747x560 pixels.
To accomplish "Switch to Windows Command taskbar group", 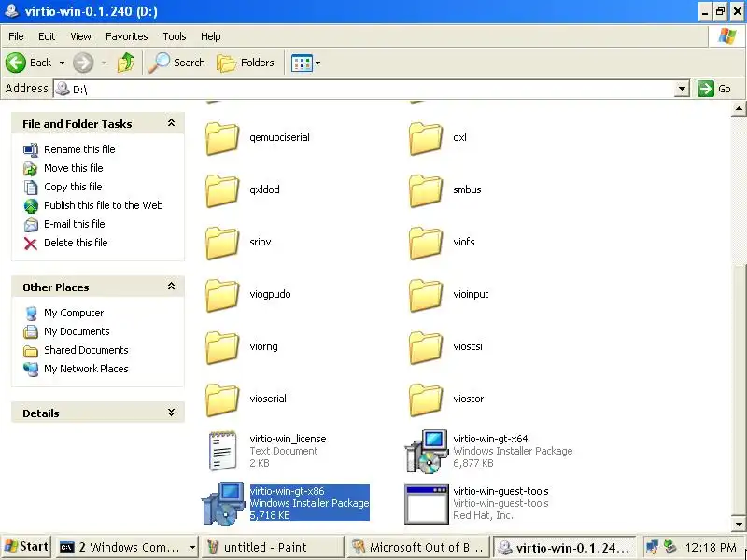I will click(127, 547).
